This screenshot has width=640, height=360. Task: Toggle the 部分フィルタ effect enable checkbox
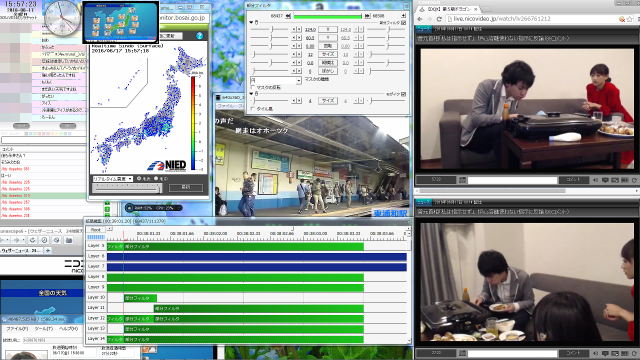click(404, 23)
